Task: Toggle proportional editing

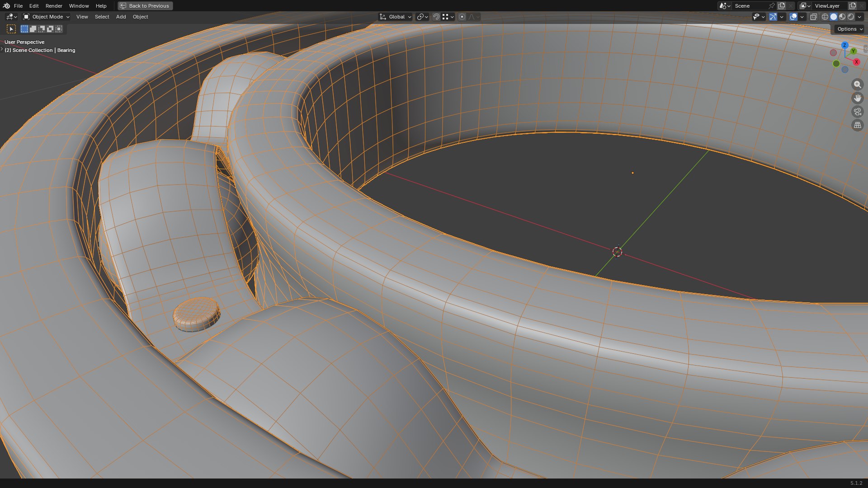Action: (x=462, y=17)
